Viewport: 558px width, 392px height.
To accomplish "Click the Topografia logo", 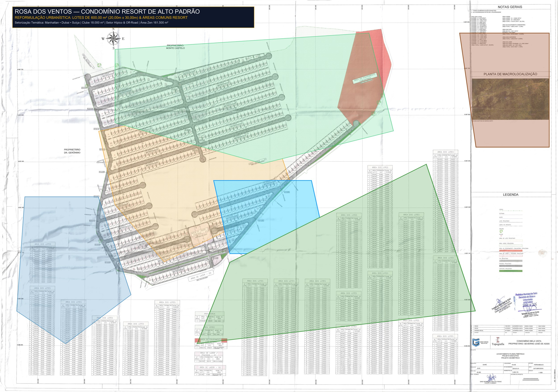I will pos(498,342).
